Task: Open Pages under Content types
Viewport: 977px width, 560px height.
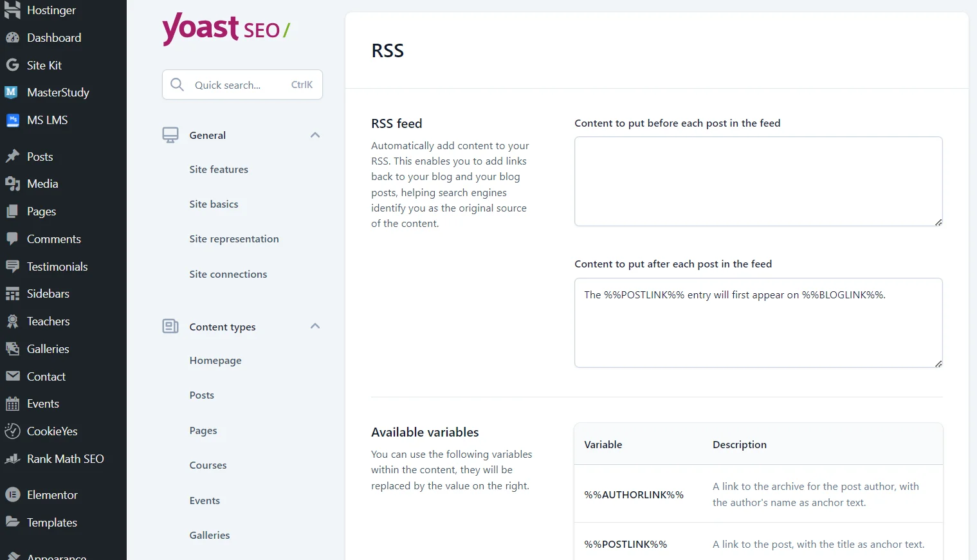Action: [203, 431]
